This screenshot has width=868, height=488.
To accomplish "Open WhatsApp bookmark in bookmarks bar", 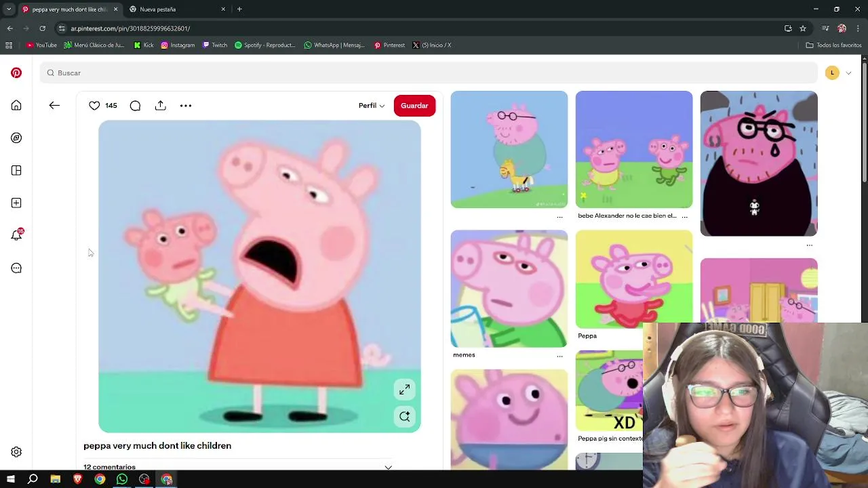I will tap(334, 45).
